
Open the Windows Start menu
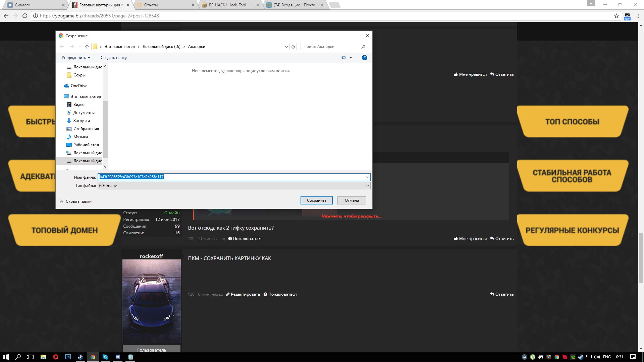(6, 357)
